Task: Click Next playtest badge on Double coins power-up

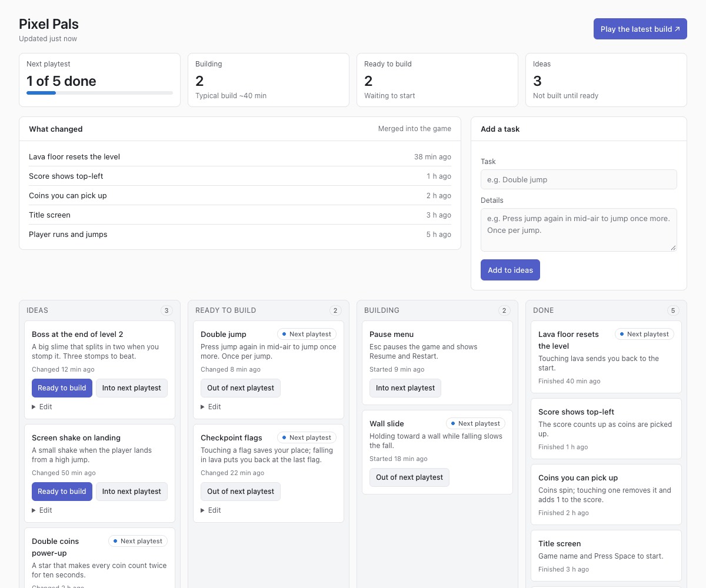Action: pos(138,541)
